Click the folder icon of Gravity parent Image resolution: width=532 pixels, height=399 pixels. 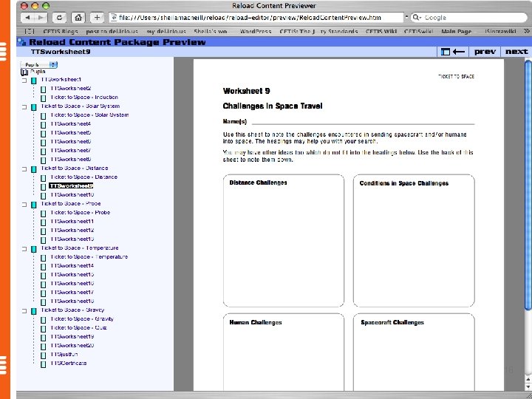tap(33, 312)
